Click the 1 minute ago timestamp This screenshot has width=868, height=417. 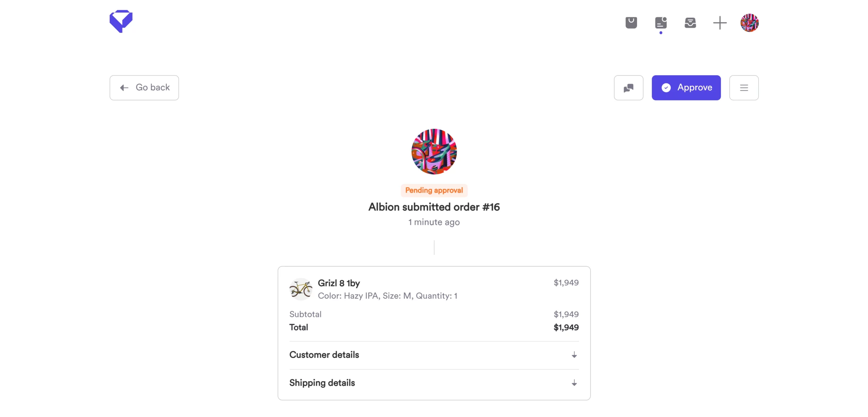(x=434, y=222)
